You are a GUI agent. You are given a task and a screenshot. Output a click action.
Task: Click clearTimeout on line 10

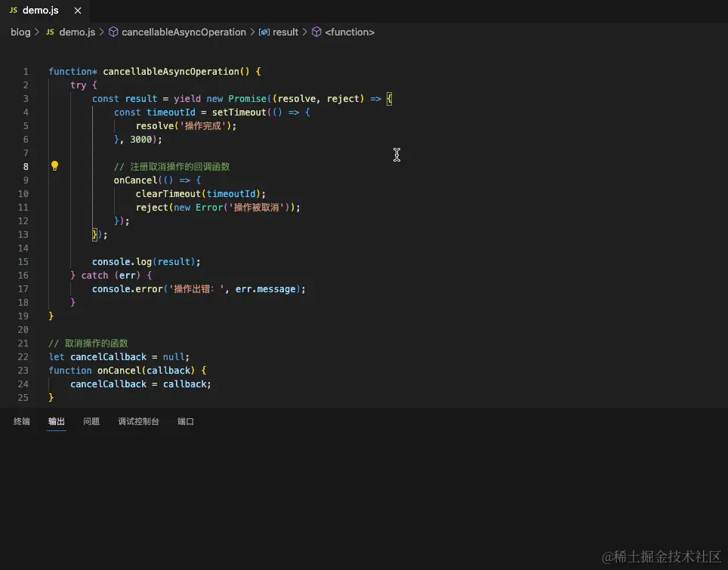168,193
